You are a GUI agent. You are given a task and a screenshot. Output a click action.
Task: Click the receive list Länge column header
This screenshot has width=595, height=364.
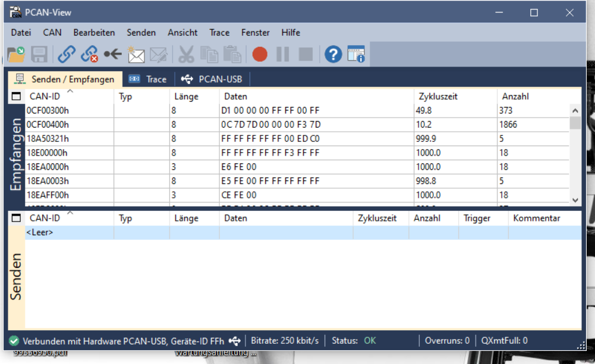194,96
